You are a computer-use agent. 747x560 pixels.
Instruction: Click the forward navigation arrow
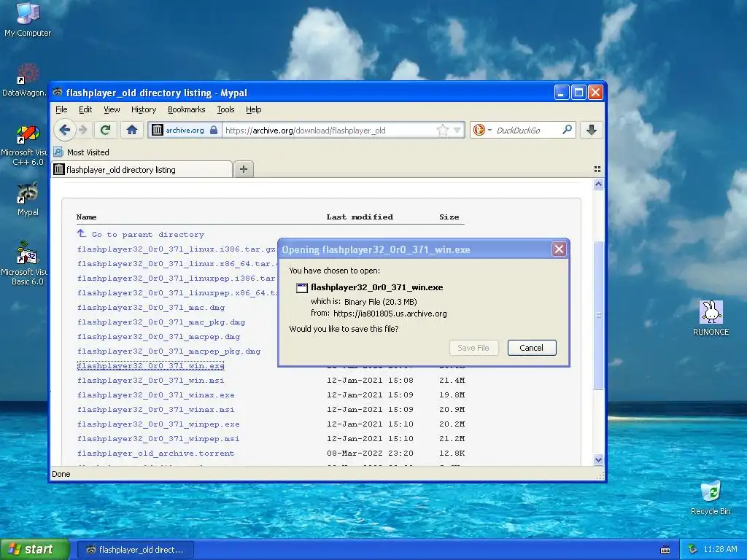coord(83,130)
